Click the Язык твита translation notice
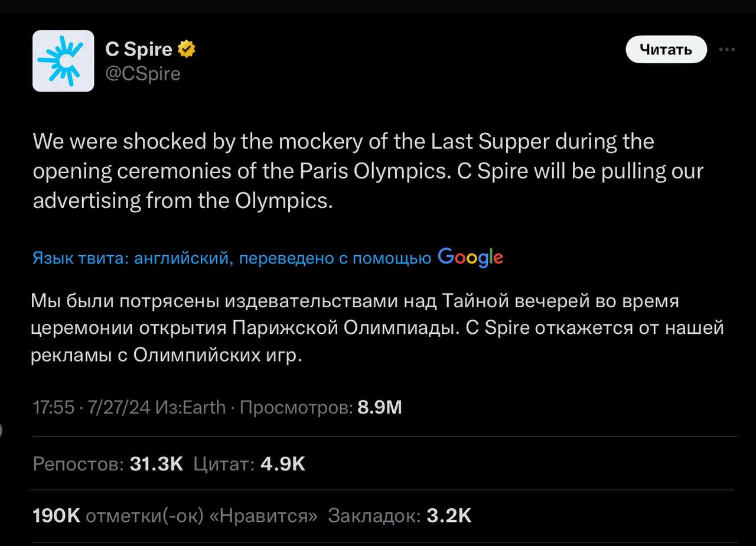Image resolution: width=756 pixels, height=546 pixels. click(x=232, y=258)
